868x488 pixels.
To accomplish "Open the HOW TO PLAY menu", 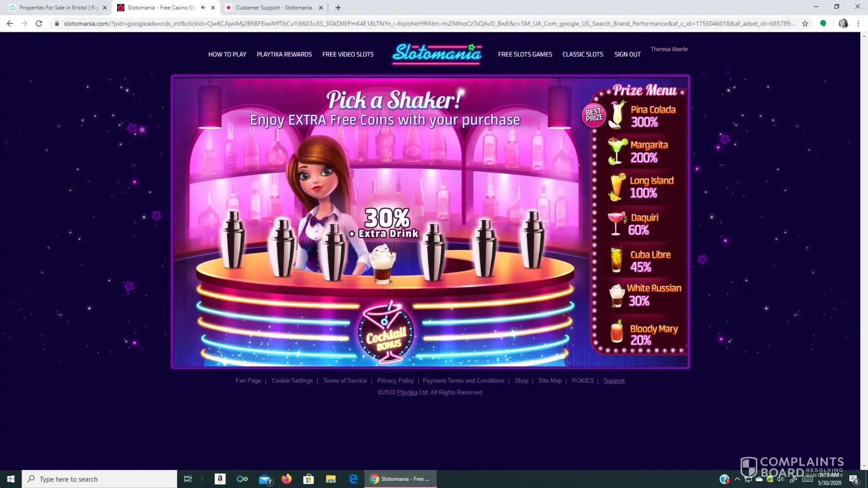I will coord(227,54).
